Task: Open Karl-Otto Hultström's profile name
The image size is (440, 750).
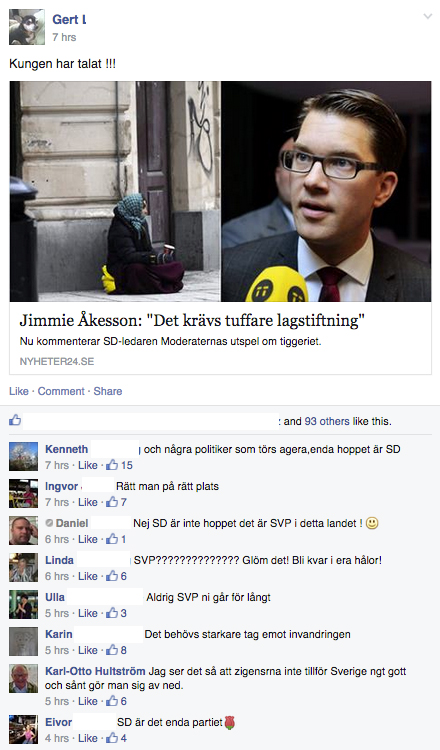Action: [95, 671]
